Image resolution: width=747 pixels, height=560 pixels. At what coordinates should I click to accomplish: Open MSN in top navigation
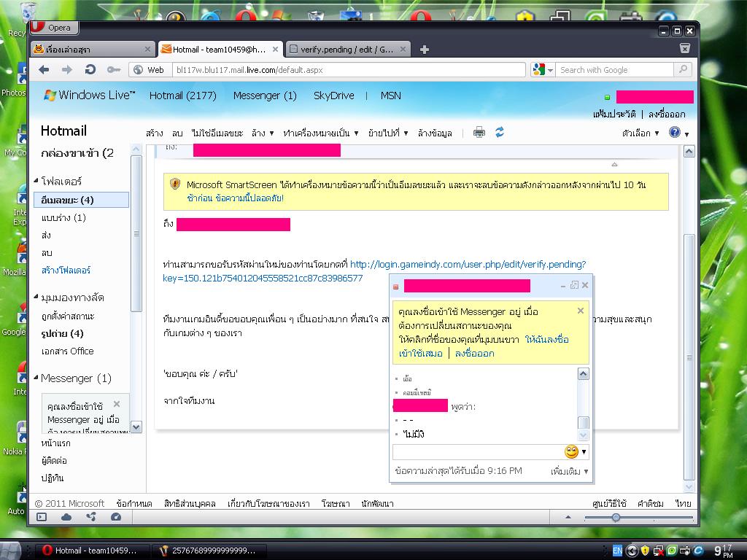(391, 96)
